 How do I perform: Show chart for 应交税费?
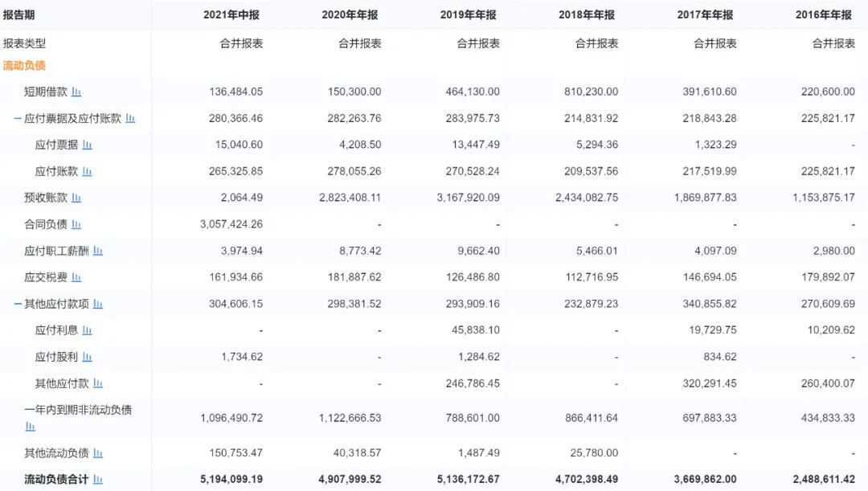click(76, 277)
